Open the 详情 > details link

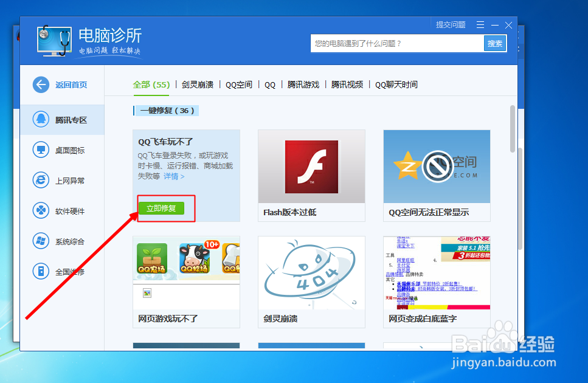coord(174,176)
